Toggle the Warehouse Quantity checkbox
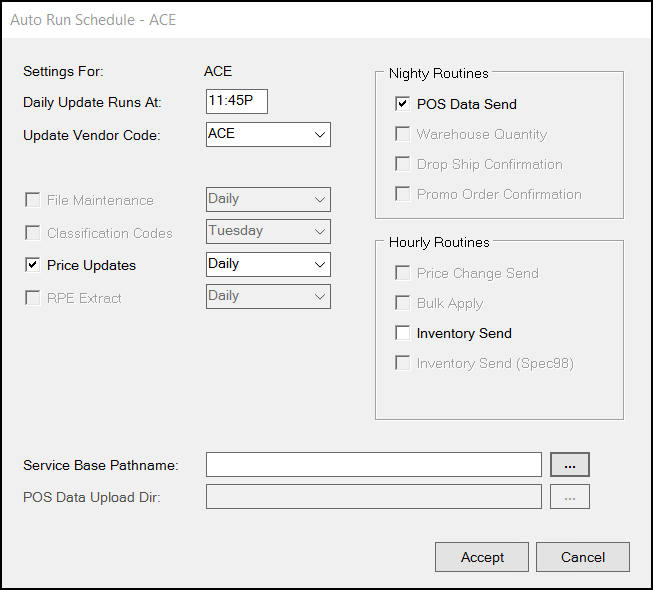 (x=402, y=134)
